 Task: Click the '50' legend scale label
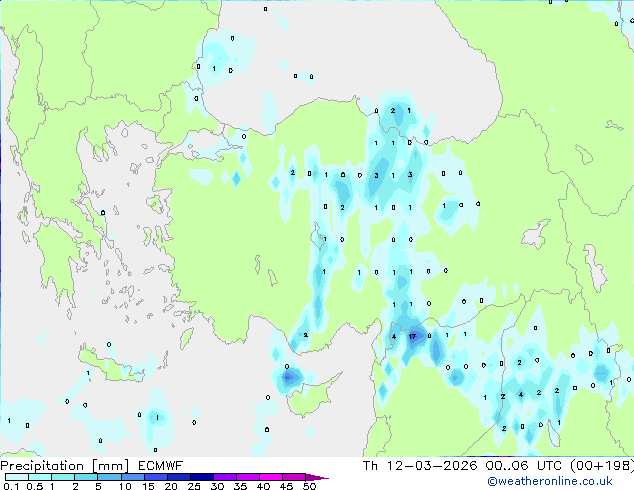309,486
